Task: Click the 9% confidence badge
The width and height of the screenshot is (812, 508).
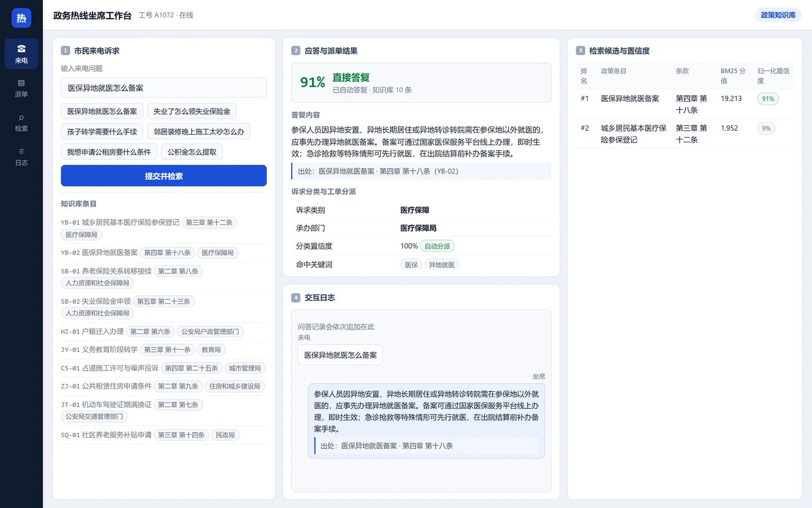Action: click(x=766, y=128)
